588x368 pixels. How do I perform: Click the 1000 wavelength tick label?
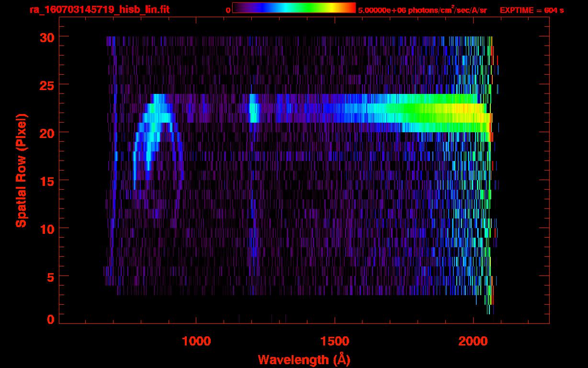[x=196, y=341]
